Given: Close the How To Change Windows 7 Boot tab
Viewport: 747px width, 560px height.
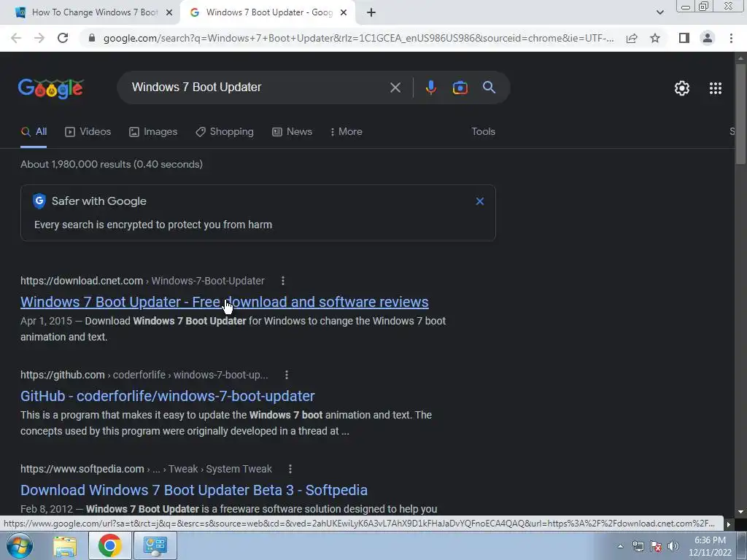Looking at the screenshot, I should point(169,13).
